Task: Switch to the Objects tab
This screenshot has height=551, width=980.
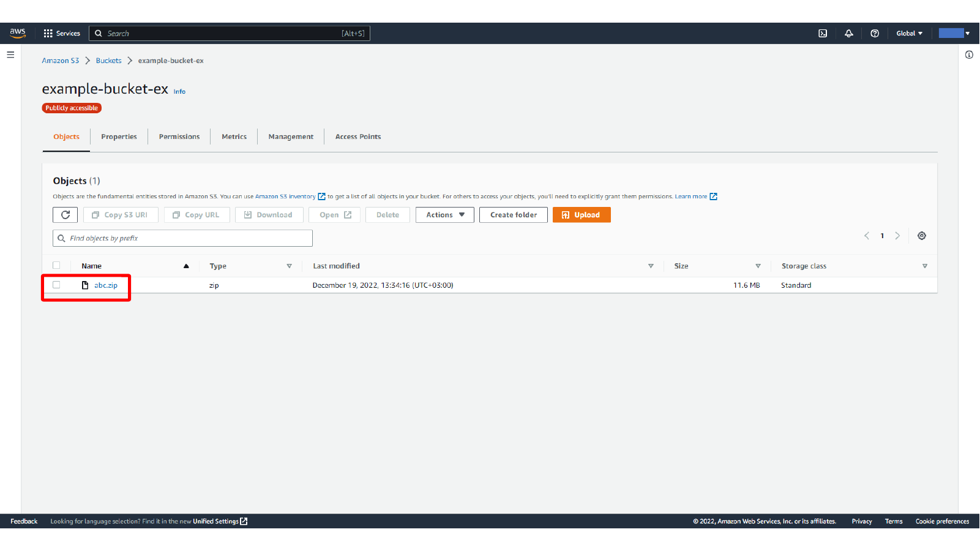Action: (66, 137)
